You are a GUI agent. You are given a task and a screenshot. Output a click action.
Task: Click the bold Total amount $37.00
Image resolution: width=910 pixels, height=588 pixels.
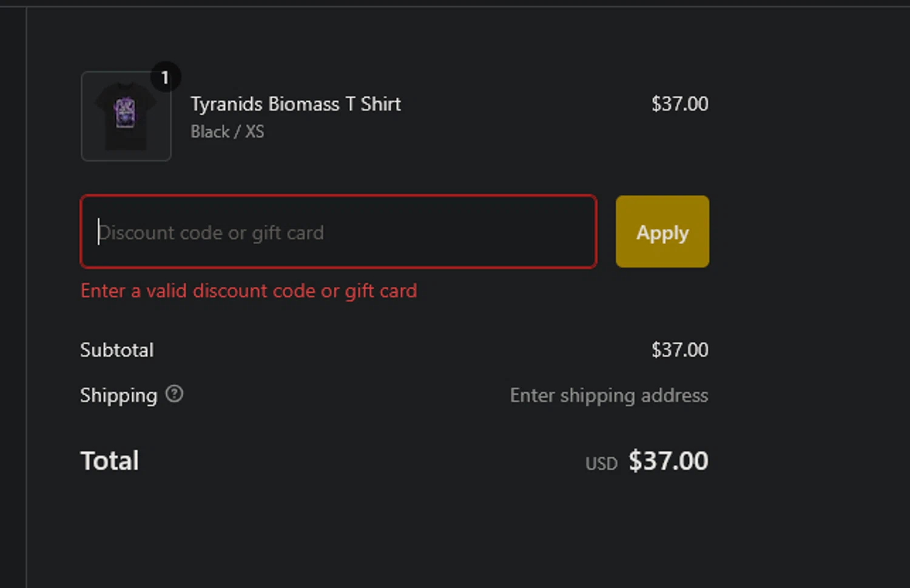[668, 461]
